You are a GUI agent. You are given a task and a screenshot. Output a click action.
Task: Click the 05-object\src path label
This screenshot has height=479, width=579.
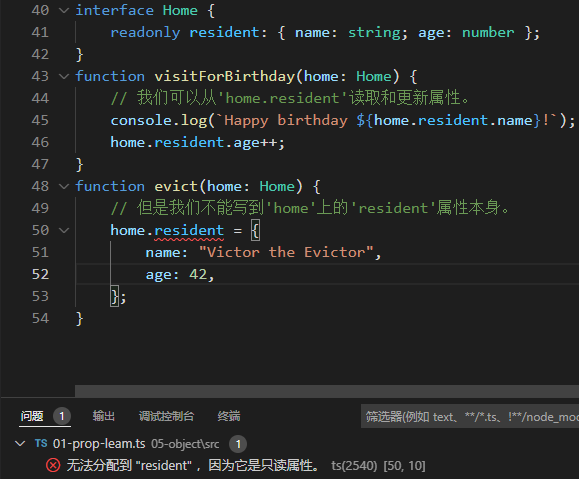pos(185,444)
